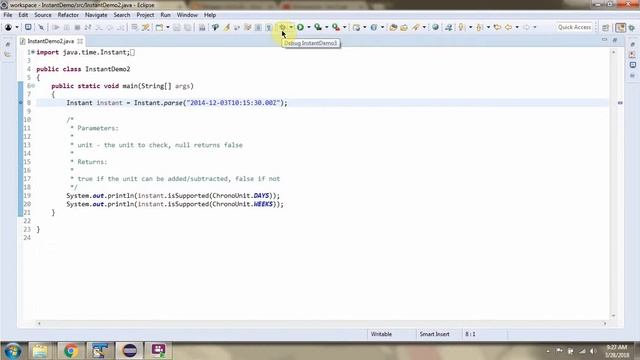Click inside the Quick Access field
The height and width of the screenshot is (360, 640).
(574, 27)
